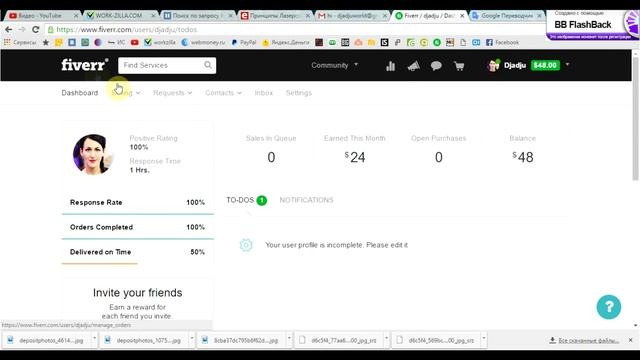Open menu arrow for d6c5f4_77aa6 download
The image size is (640, 360).
pyautogui.click(x=386, y=338)
